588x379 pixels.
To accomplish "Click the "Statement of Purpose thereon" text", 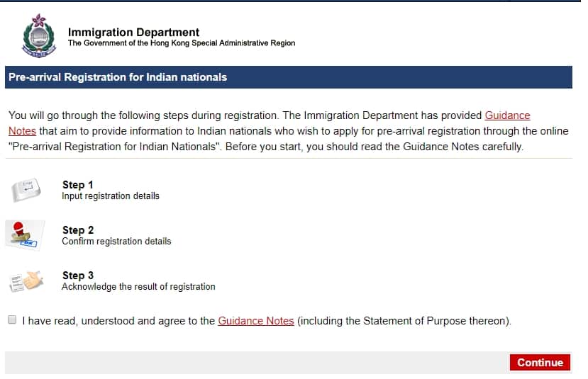I will pyautogui.click(x=426, y=321).
